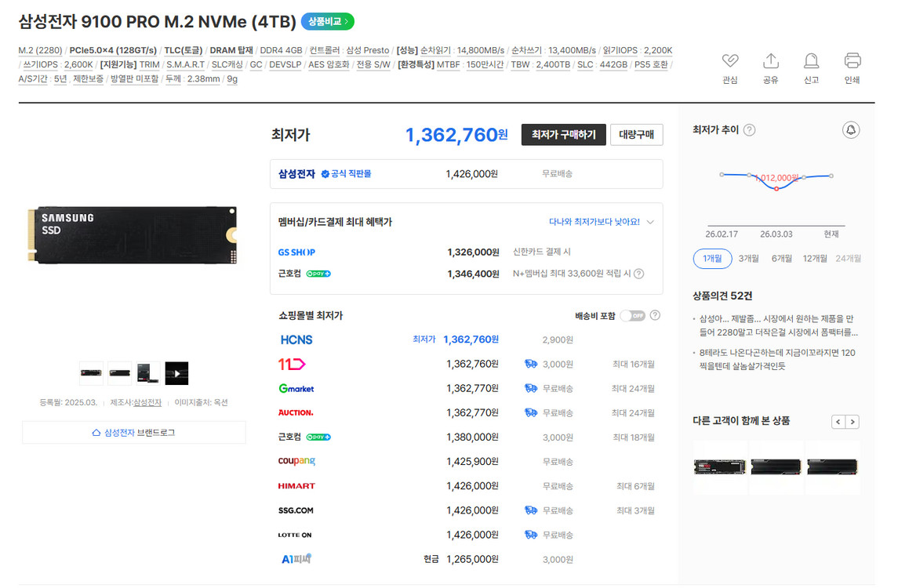Click the TBW 2,400TB spec link
Image resolution: width=898 pixels, height=588 pixels.
click(540, 65)
